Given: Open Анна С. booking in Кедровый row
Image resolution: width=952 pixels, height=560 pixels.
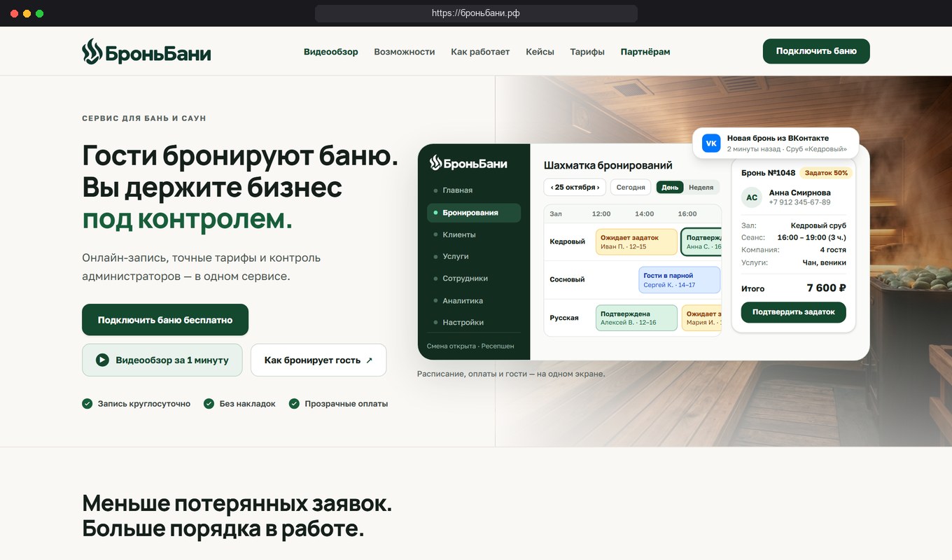Looking at the screenshot, I should coord(701,242).
